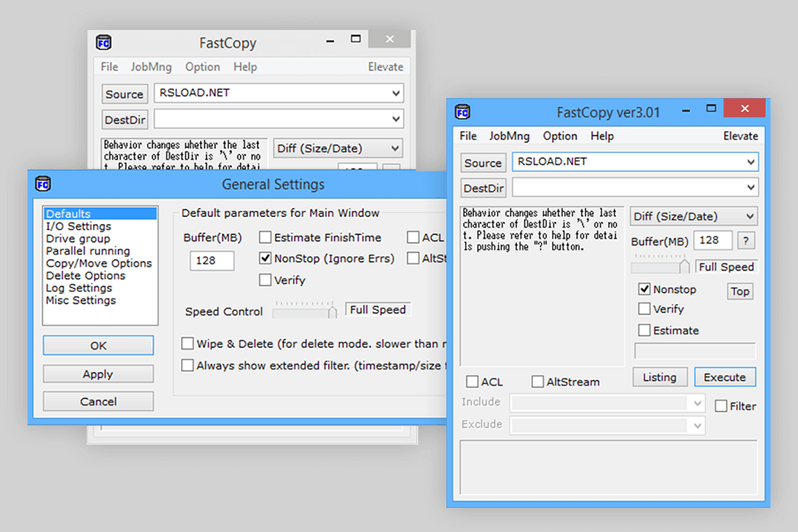Click the General Settings window FC icon
798x532 pixels.
42,184
